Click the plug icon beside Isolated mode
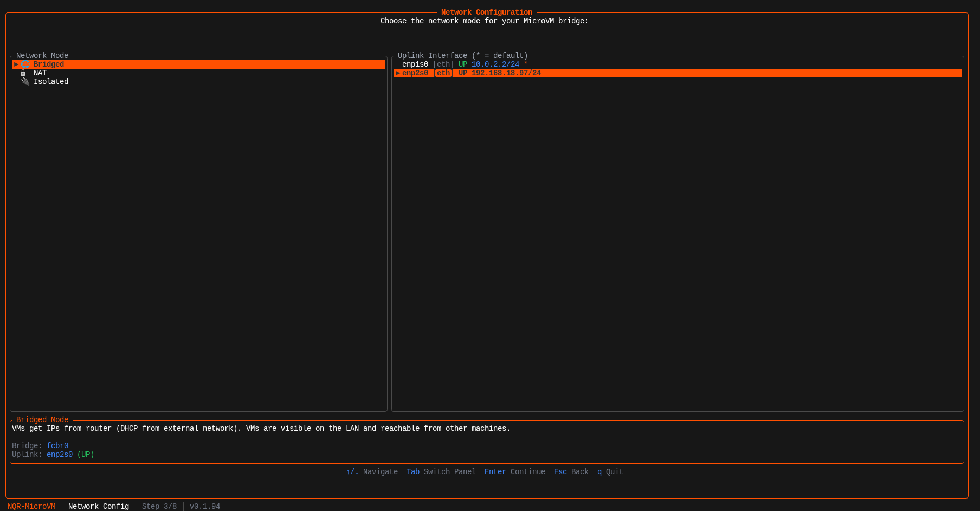Screen dimensions: 980x511 click(25, 81)
